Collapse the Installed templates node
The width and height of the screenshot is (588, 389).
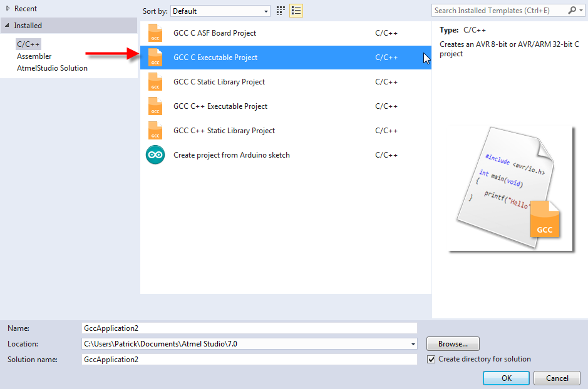[7, 26]
